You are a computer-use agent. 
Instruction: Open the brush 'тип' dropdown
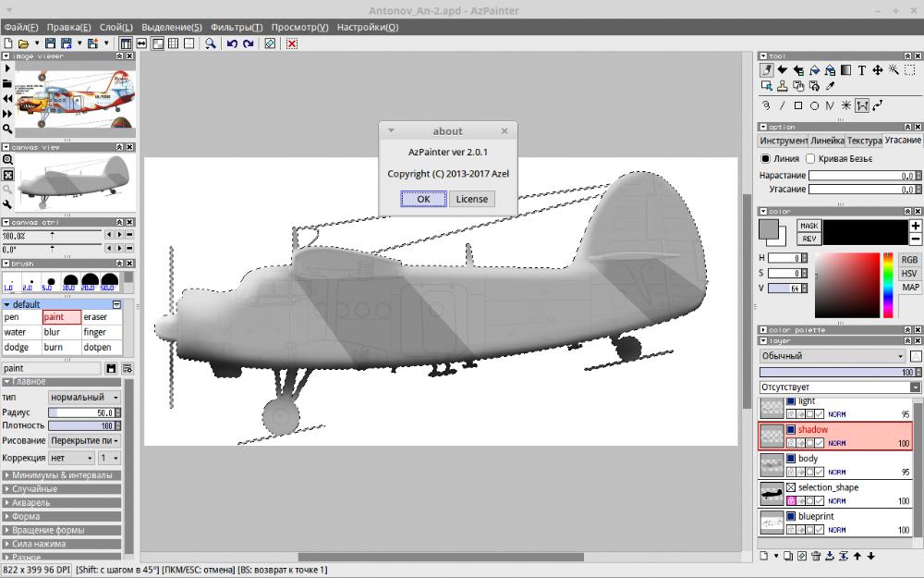[x=84, y=397]
